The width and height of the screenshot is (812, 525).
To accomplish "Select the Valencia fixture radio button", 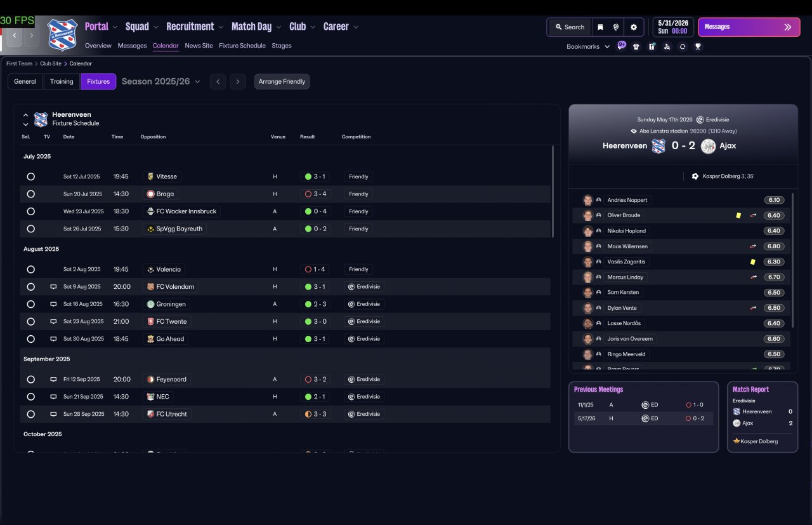I will coord(30,270).
